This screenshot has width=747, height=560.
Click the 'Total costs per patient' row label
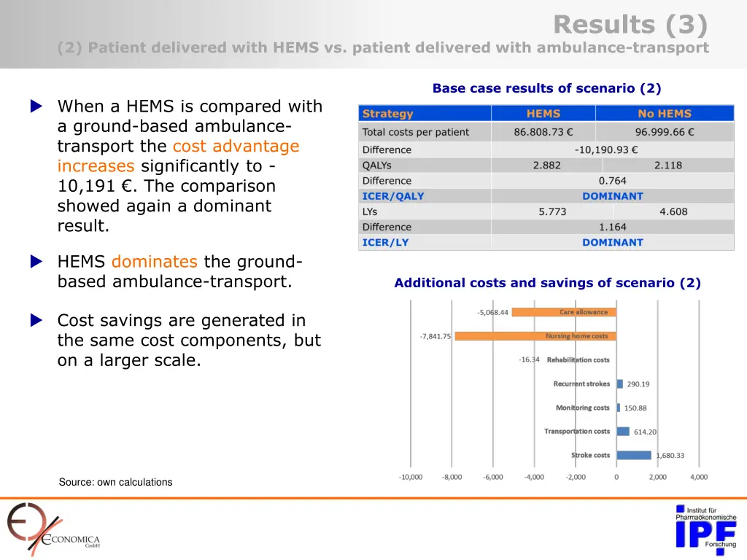(415, 132)
